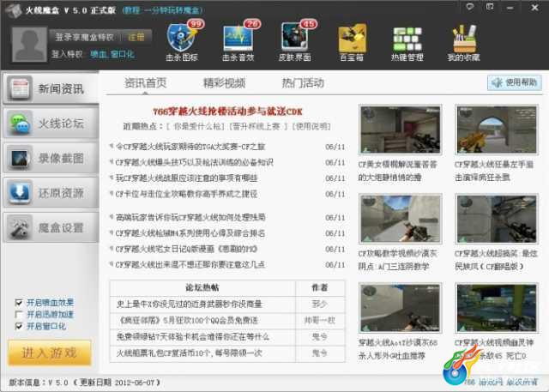This screenshot has width=549, height=392.
Task: Open the 百宝箱 treasure box
Action: 352,42
